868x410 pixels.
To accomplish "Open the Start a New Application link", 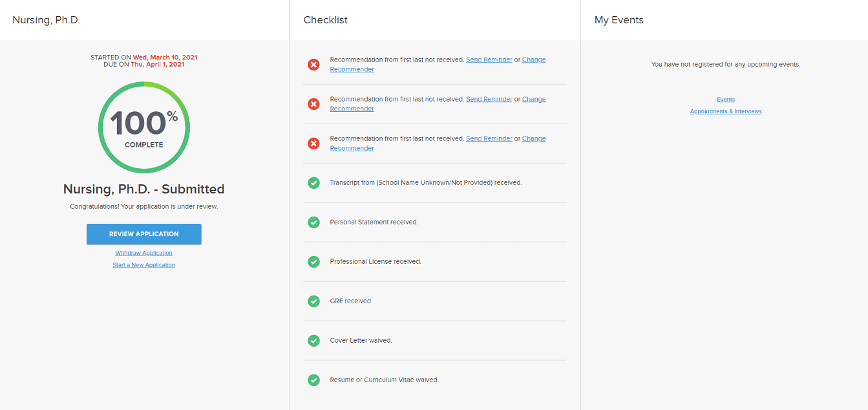I will tap(143, 265).
